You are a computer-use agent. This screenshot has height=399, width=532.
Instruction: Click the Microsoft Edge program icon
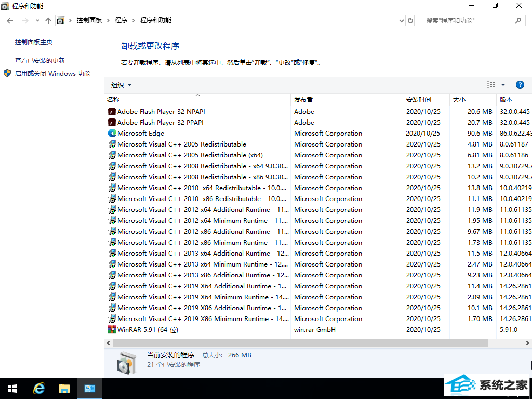[112, 134]
